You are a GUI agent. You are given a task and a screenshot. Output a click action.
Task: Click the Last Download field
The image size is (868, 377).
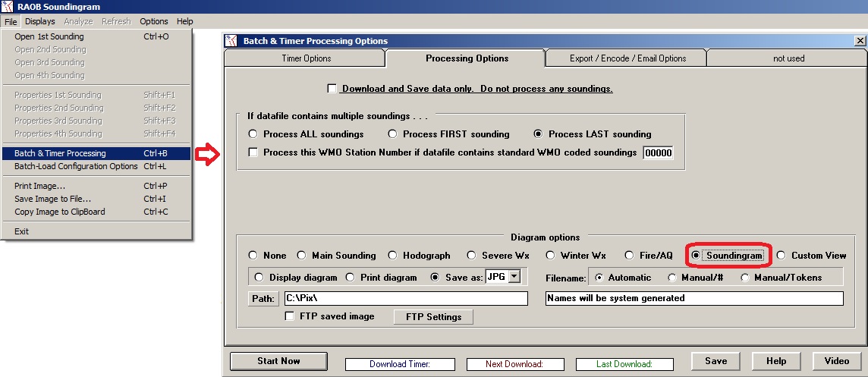624,364
